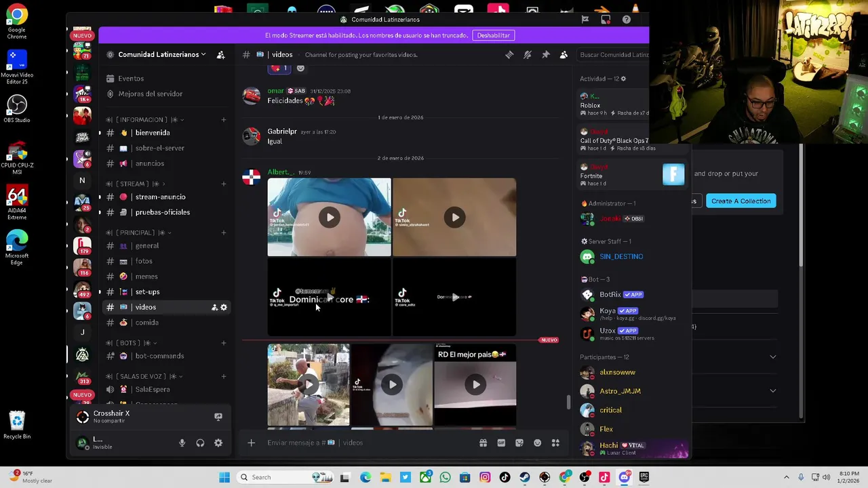Click create invite icon on videos channel
The image size is (868, 488).
point(214,308)
